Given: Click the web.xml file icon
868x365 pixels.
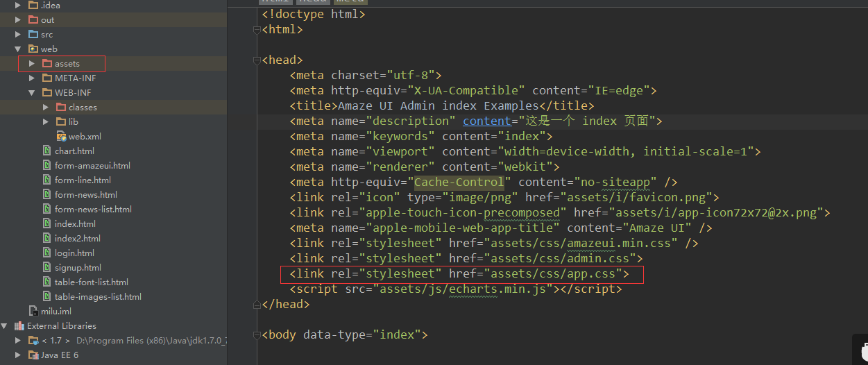Looking at the screenshot, I should pos(61,136).
